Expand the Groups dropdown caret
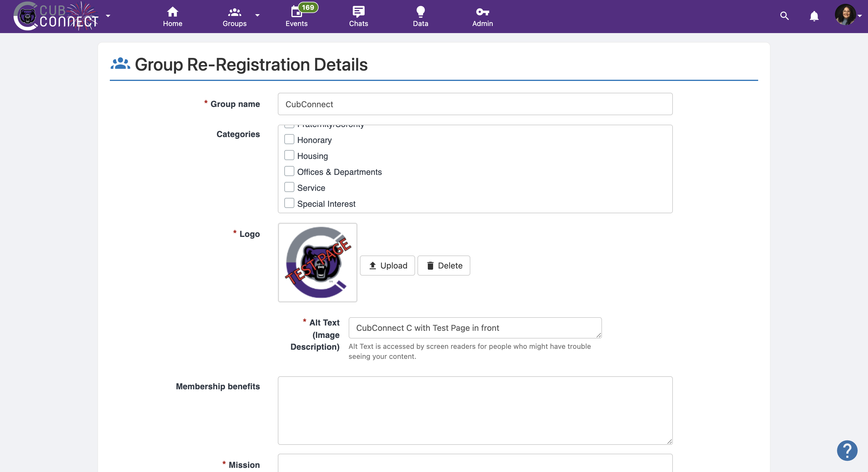 pyautogui.click(x=257, y=15)
